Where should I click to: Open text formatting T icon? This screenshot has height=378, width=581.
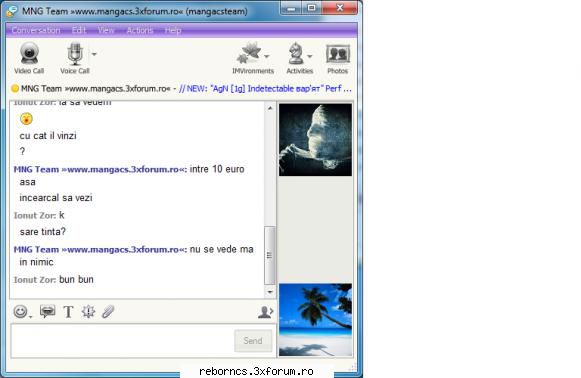[x=68, y=311]
